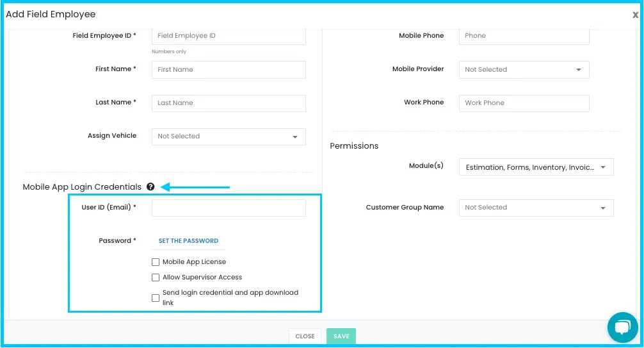
Task: Check Send login credential and app download link
Action: pos(156,298)
